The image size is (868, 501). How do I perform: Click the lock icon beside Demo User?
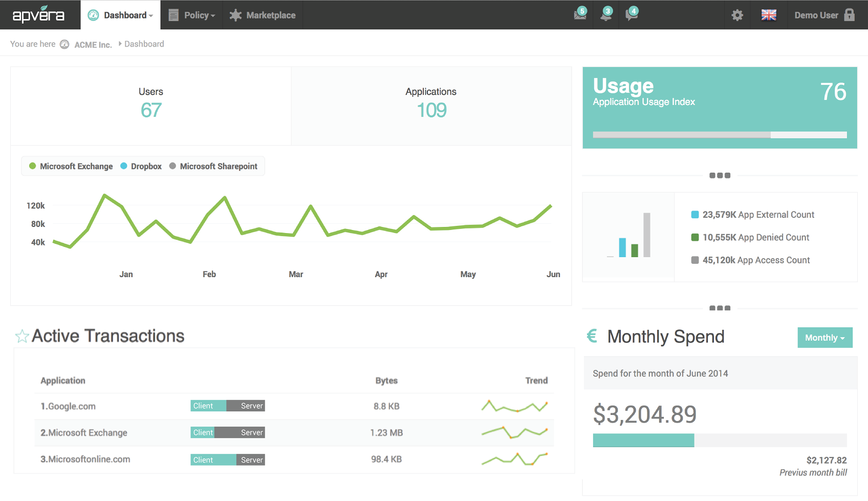click(x=850, y=14)
